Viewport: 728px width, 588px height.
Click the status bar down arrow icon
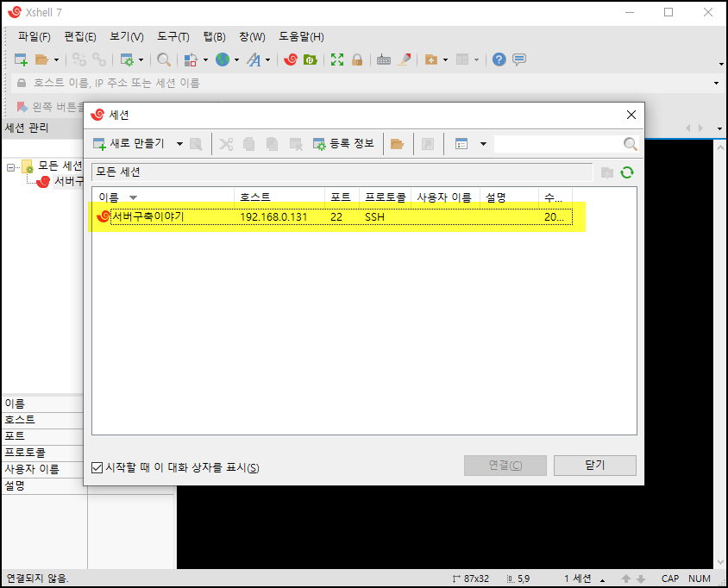(641, 579)
